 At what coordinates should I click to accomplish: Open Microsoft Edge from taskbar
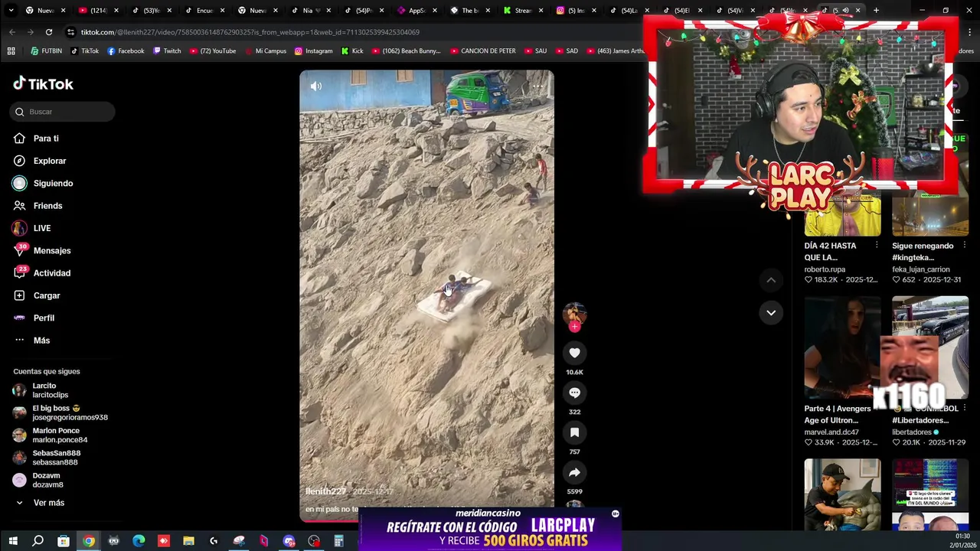click(139, 541)
